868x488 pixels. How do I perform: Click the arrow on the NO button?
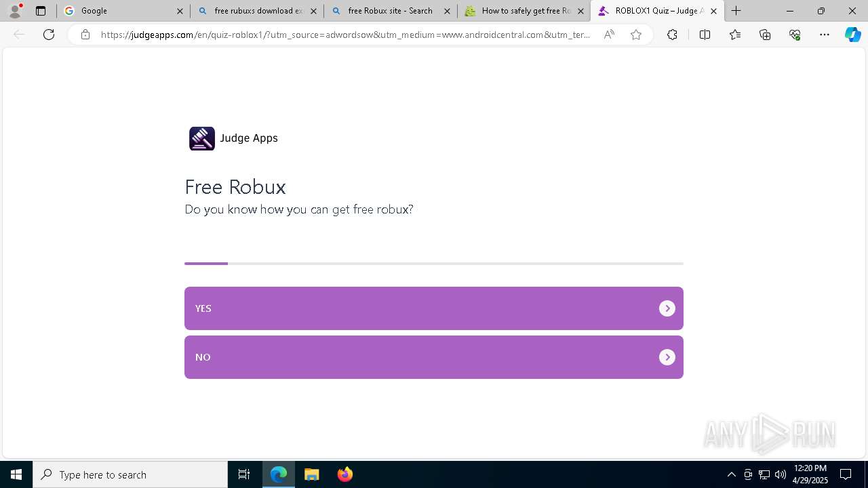(667, 357)
